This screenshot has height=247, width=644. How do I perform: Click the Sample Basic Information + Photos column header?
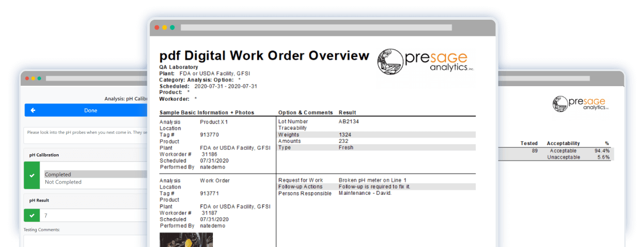tap(207, 113)
